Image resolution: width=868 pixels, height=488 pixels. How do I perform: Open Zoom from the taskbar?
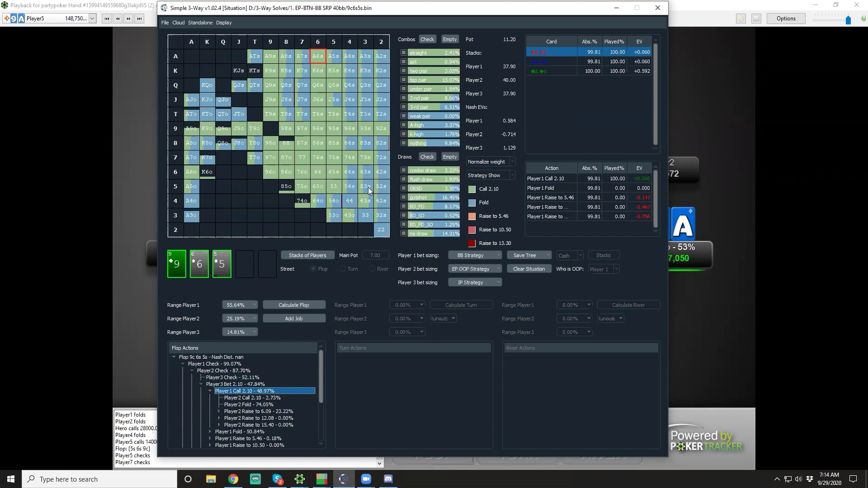366,479
